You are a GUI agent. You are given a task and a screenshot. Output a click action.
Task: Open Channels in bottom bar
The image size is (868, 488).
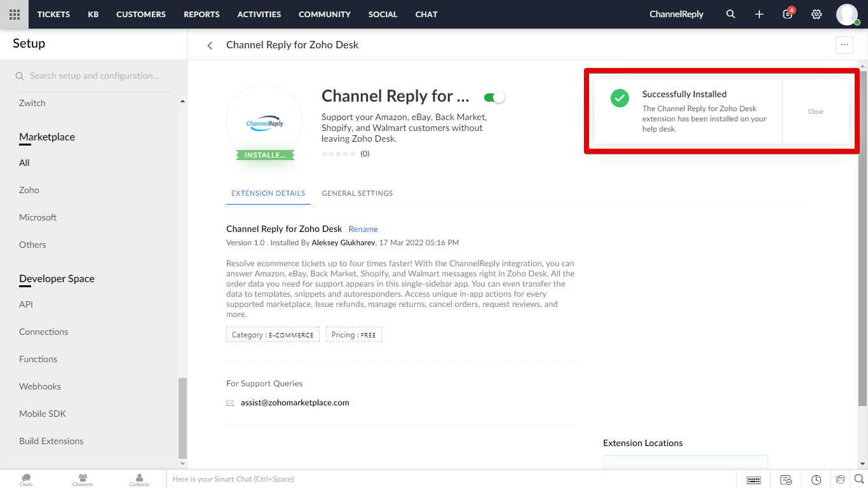(x=83, y=480)
